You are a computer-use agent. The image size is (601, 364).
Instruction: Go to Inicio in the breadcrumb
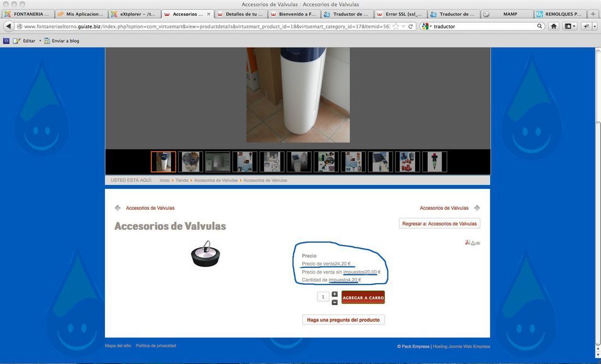point(164,180)
